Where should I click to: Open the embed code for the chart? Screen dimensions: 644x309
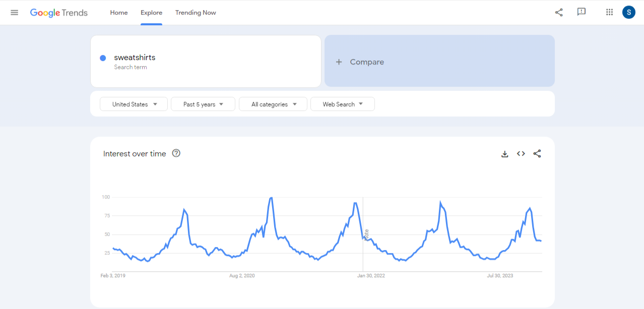(521, 153)
